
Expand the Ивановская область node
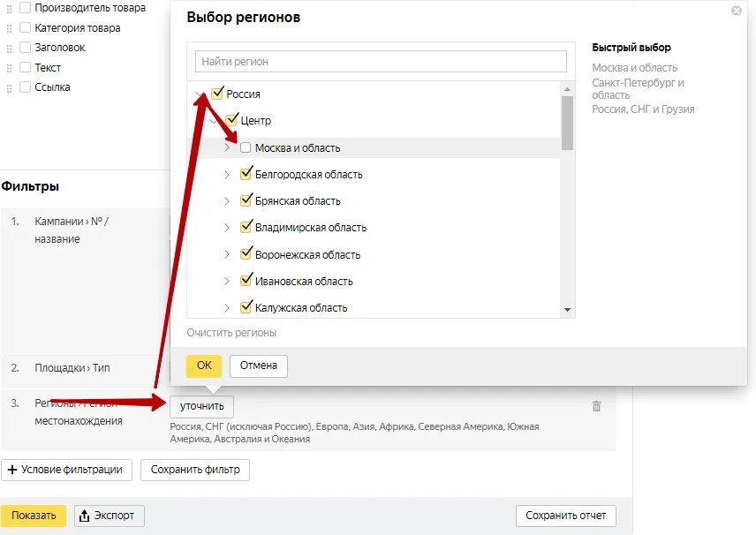(x=227, y=282)
